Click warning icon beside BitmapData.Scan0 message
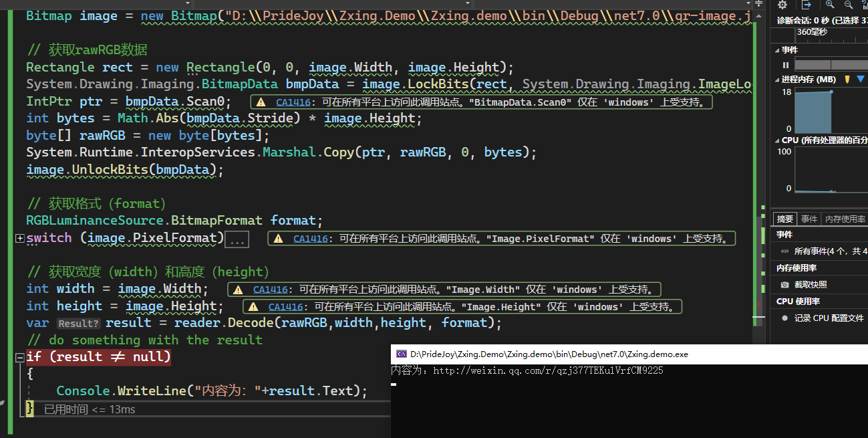 262,102
